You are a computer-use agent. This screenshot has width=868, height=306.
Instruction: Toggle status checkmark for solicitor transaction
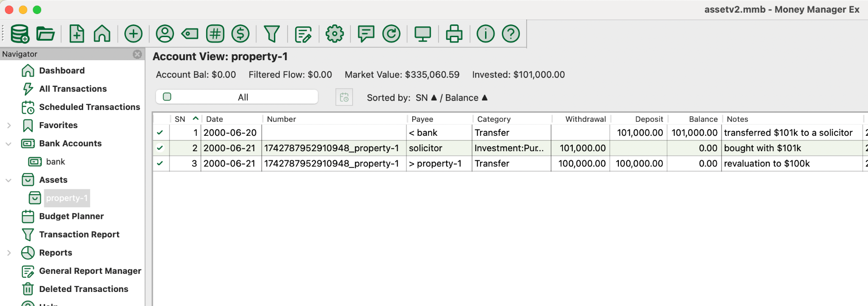point(160,148)
